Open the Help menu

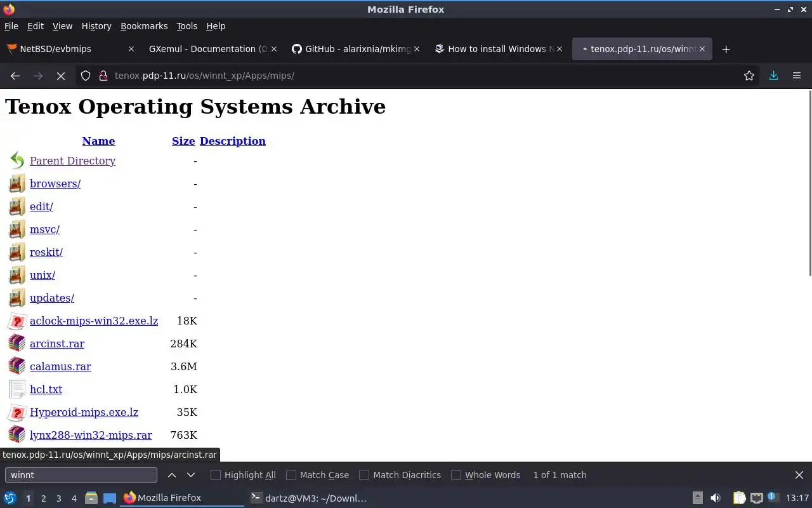click(216, 26)
